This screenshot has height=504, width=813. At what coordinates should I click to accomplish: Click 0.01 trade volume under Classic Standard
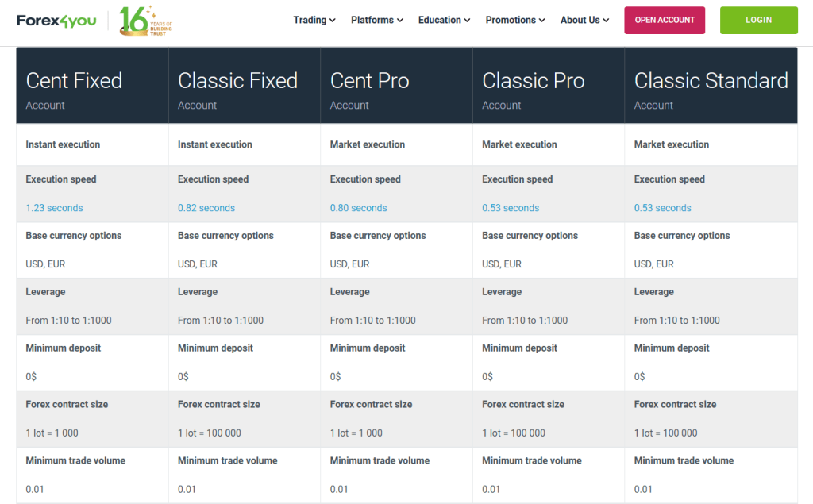click(643, 490)
